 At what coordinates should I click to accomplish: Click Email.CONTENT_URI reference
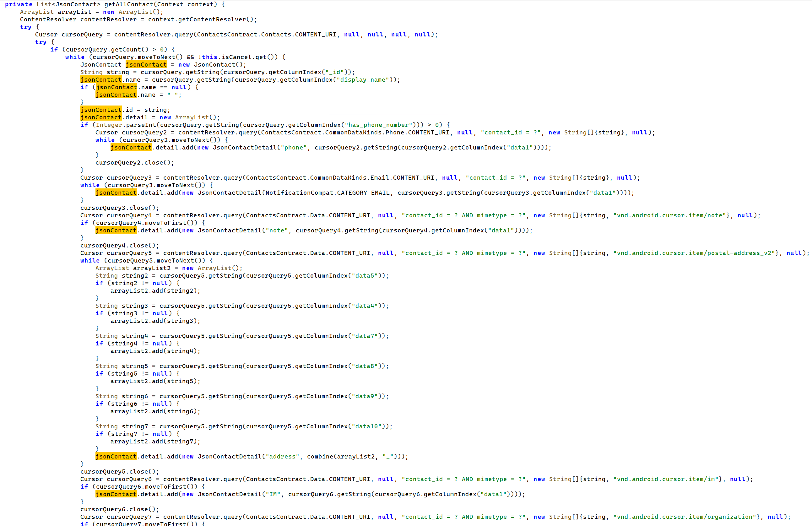[402, 178]
